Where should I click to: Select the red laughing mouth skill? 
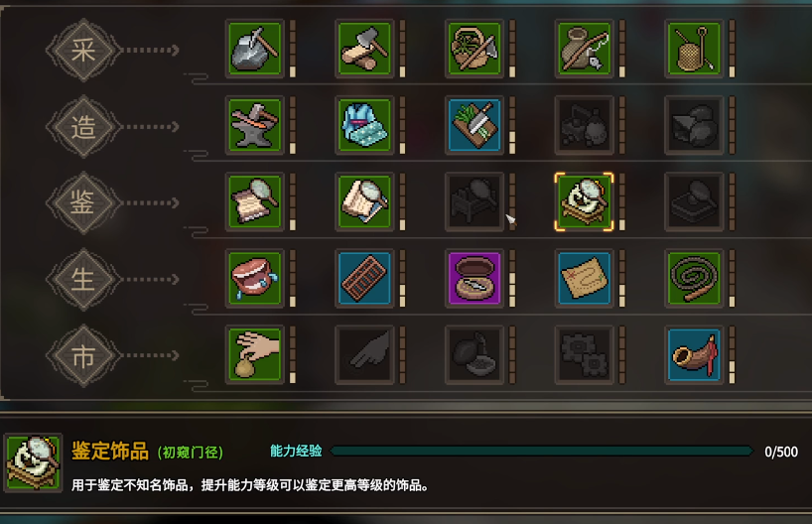[x=255, y=279]
